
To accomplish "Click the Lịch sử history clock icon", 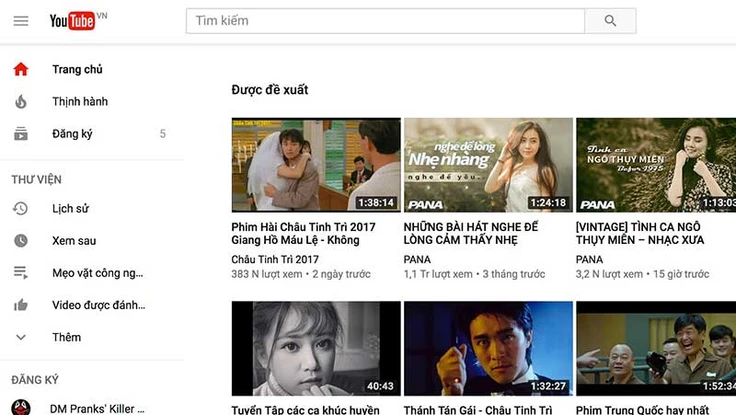I will [x=21, y=208].
